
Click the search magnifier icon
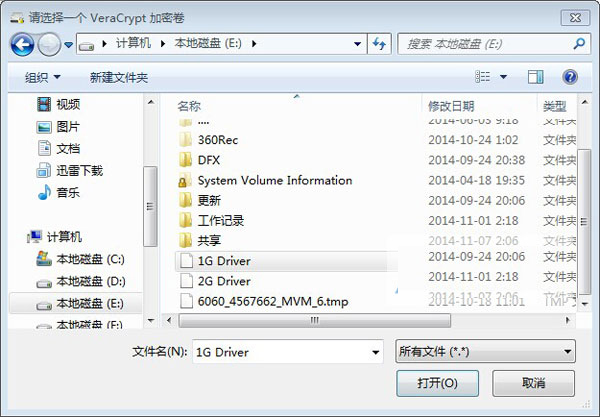(x=579, y=44)
